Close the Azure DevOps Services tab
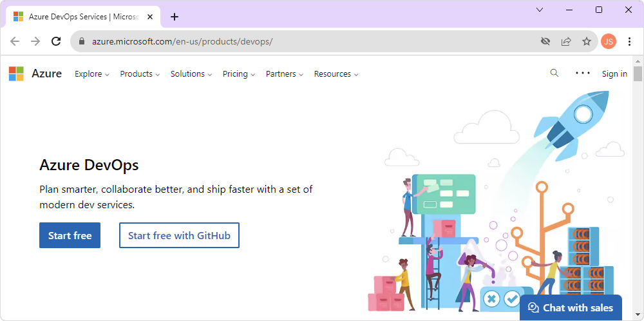 point(150,17)
